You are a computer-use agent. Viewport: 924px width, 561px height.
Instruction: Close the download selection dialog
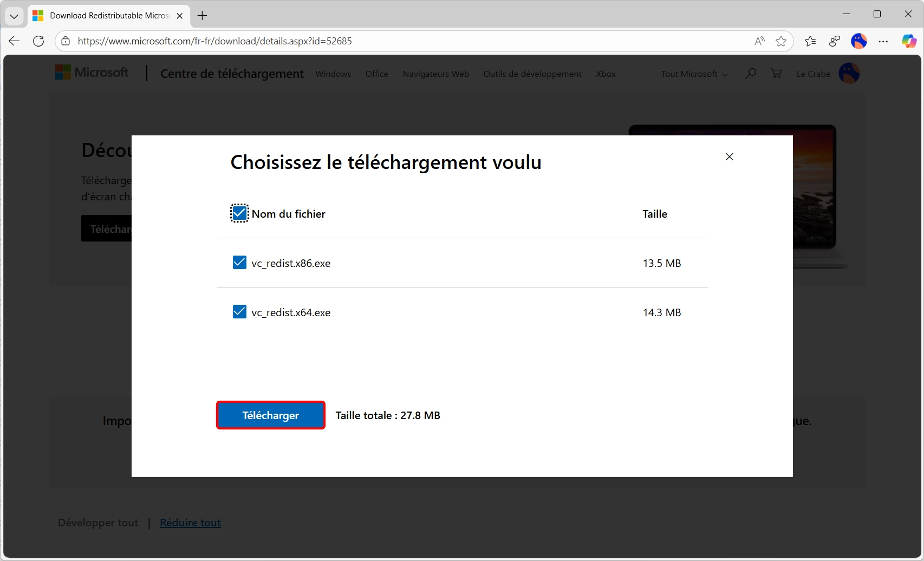click(x=729, y=156)
